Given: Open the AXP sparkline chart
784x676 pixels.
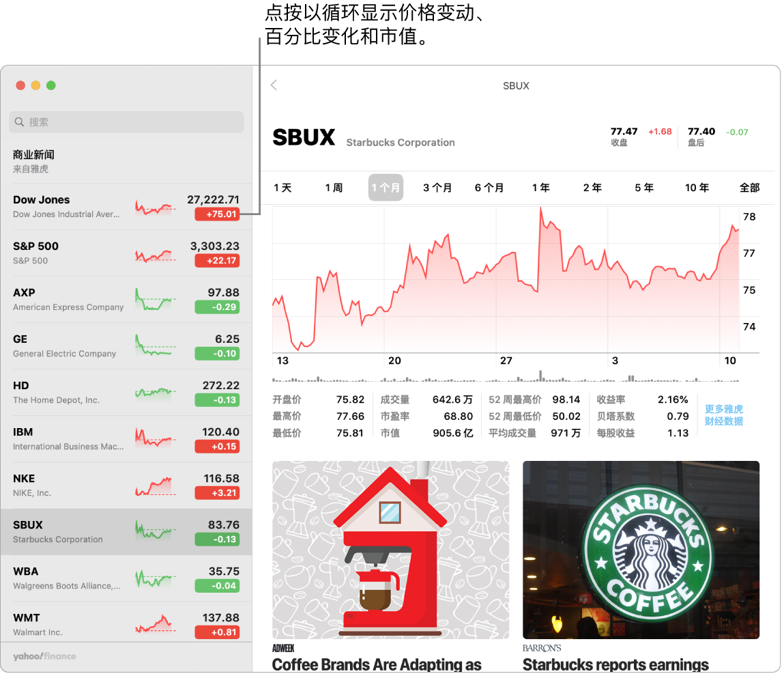Looking at the screenshot, I should tap(156, 299).
